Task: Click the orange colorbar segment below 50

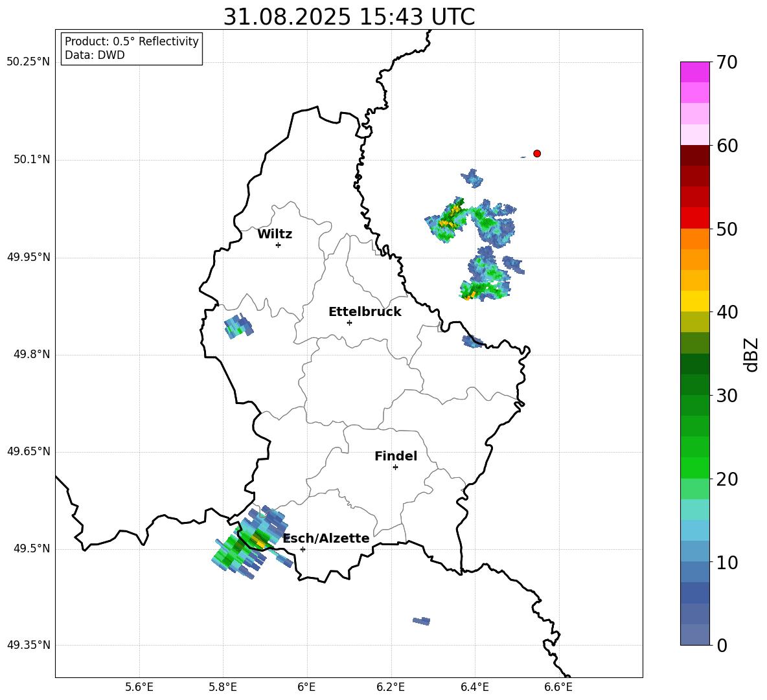Action: tap(694, 238)
